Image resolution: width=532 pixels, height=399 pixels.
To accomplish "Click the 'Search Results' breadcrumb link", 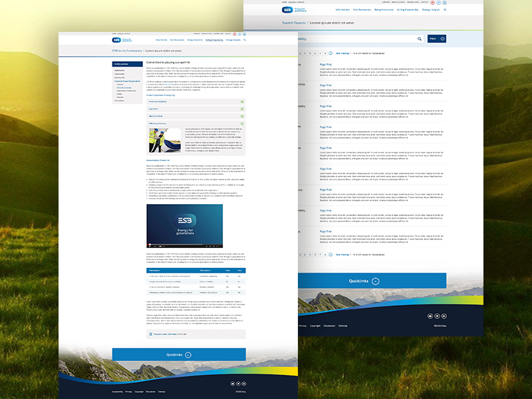I will pyautogui.click(x=294, y=23).
